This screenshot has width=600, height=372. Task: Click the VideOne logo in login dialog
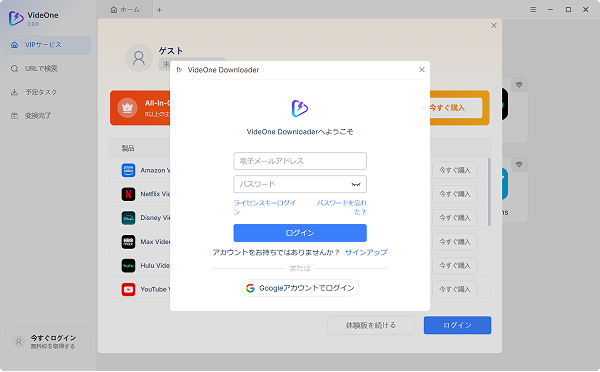tap(300, 108)
